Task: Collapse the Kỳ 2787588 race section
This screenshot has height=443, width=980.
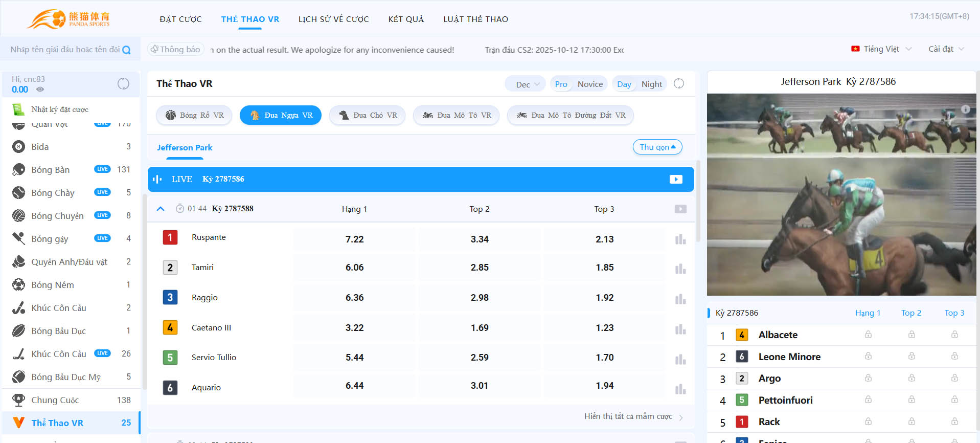Action: tap(161, 209)
